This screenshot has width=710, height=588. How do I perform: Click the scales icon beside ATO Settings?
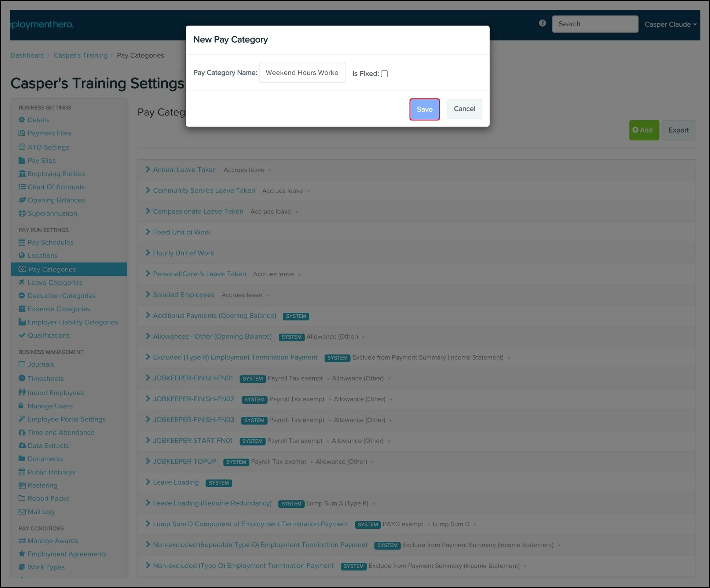click(22, 147)
